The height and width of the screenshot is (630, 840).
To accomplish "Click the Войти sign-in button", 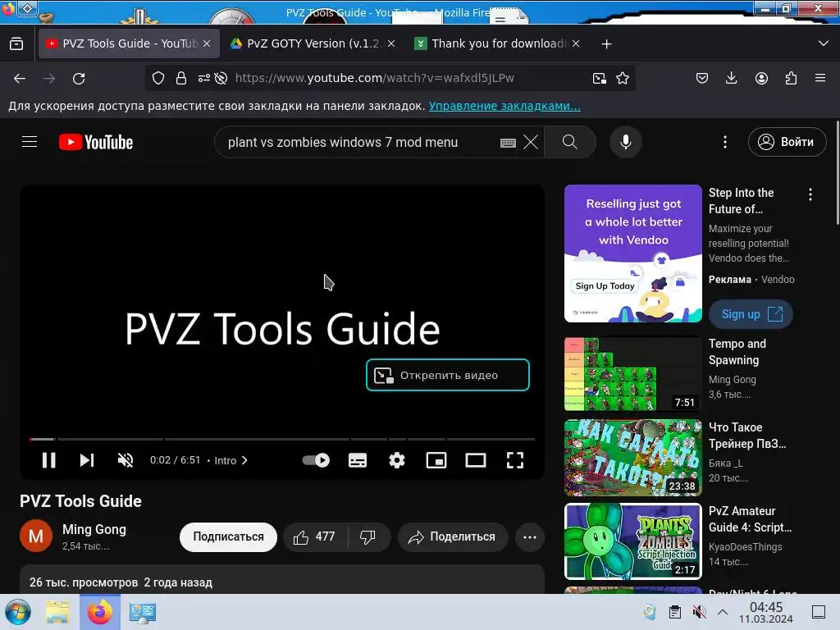I will coord(787,142).
